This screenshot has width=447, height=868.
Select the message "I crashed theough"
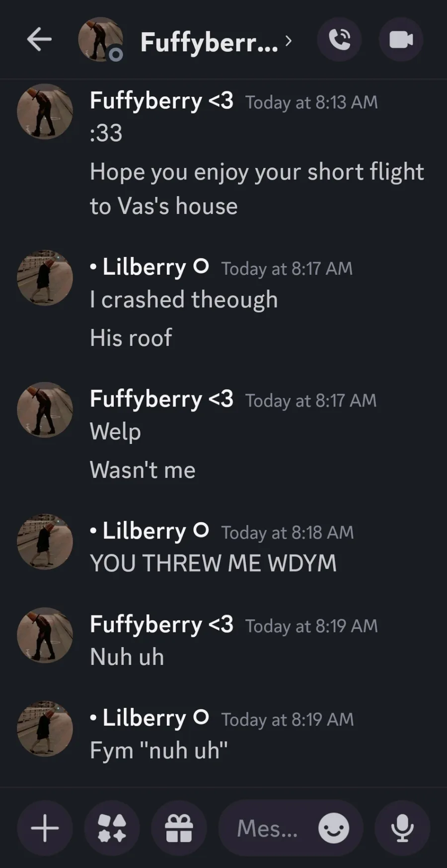click(x=184, y=299)
